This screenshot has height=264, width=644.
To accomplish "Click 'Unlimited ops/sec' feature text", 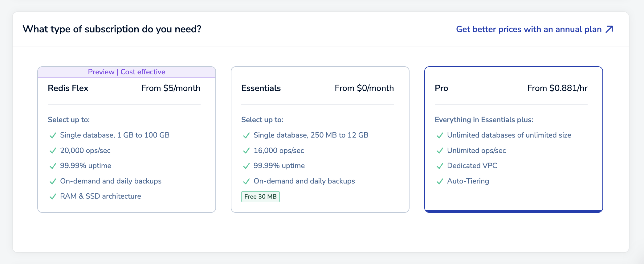I will [476, 151].
